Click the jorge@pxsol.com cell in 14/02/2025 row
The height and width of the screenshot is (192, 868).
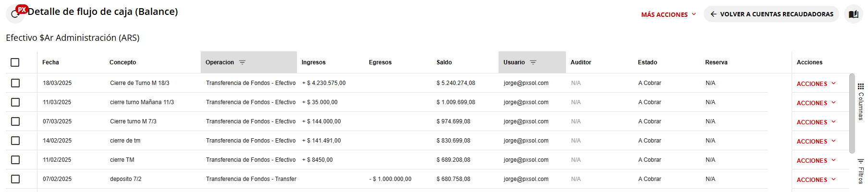click(x=526, y=141)
